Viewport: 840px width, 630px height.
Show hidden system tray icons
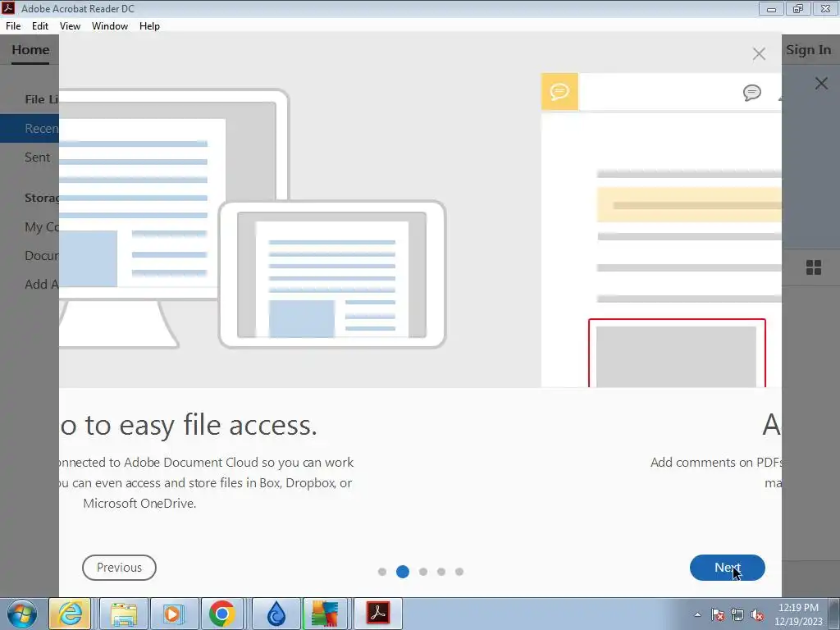click(x=697, y=614)
